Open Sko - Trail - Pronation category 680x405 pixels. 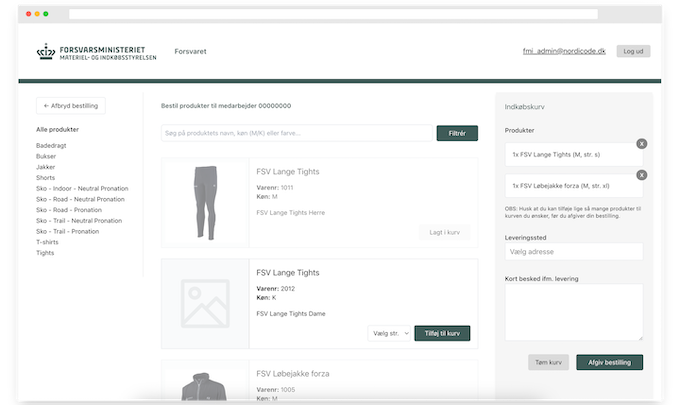click(x=68, y=232)
